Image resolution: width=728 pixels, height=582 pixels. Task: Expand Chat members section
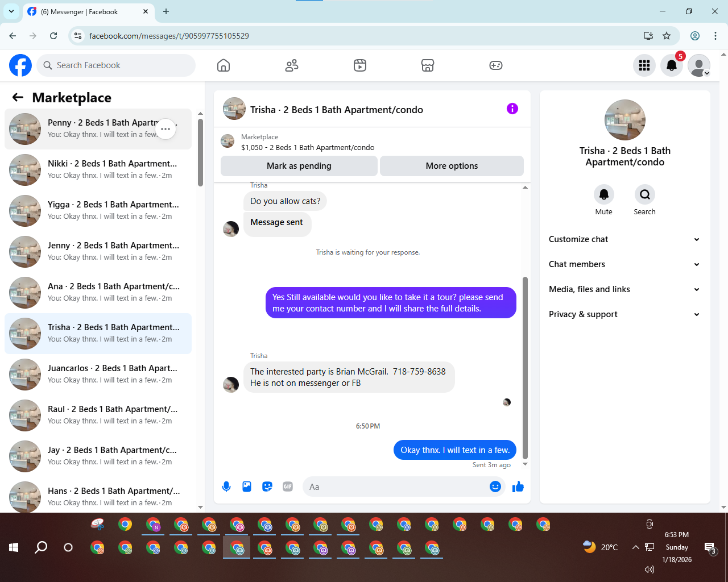[x=625, y=264]
